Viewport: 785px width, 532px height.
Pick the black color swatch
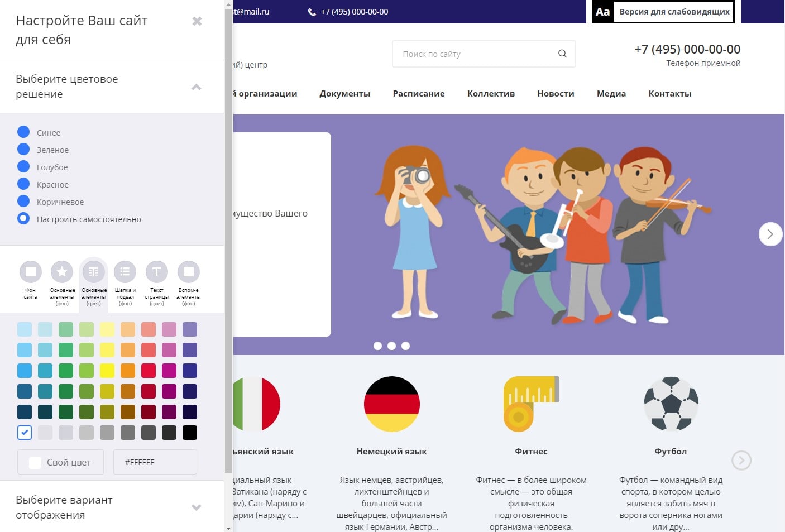point(190,433)
